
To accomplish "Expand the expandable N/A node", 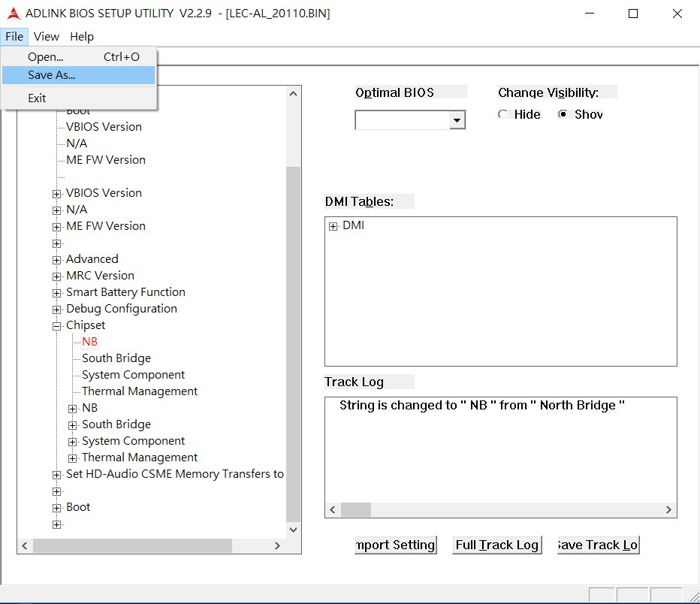I will [x=56, y=210].
